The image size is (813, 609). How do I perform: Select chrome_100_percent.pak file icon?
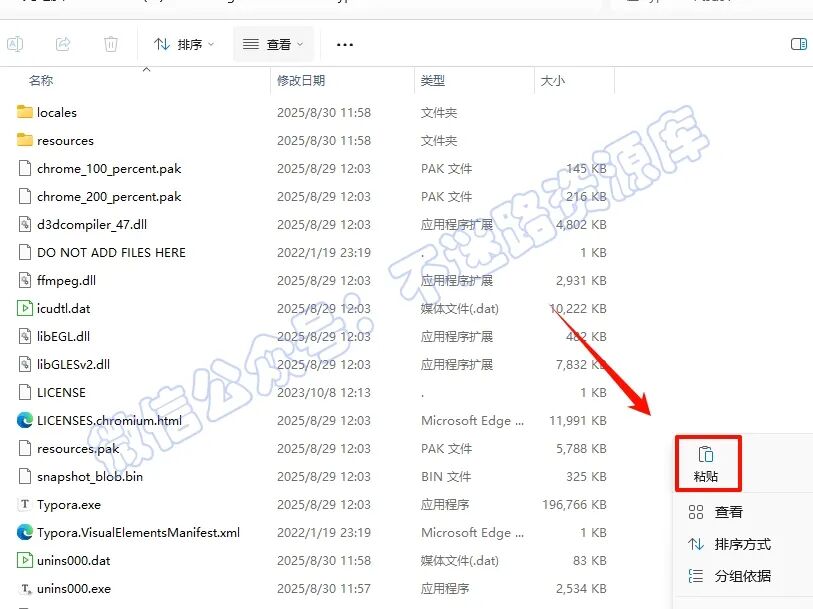click(x=24, y=168)
